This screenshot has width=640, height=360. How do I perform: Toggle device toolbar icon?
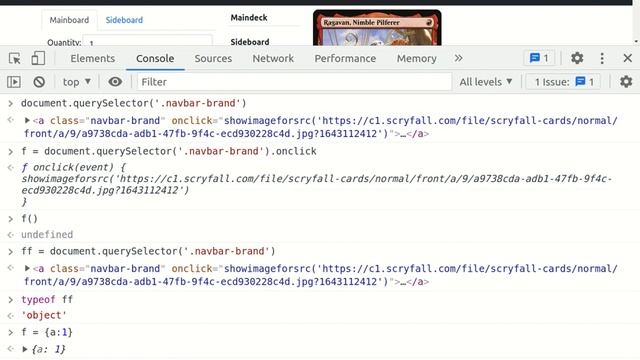38,58
